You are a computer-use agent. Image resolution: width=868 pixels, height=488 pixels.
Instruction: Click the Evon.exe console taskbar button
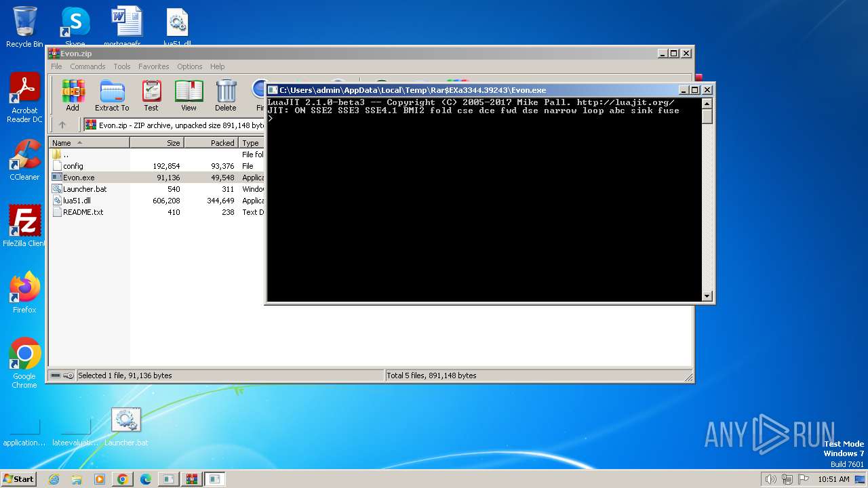pyautogui.click(x=214, y=479)
